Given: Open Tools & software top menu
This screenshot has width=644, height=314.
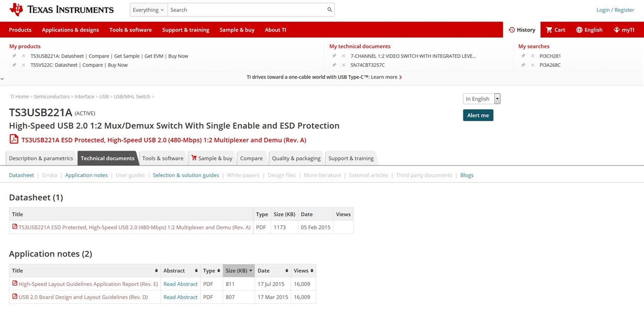Looking at the screenshot, I should tap(130, 30).
